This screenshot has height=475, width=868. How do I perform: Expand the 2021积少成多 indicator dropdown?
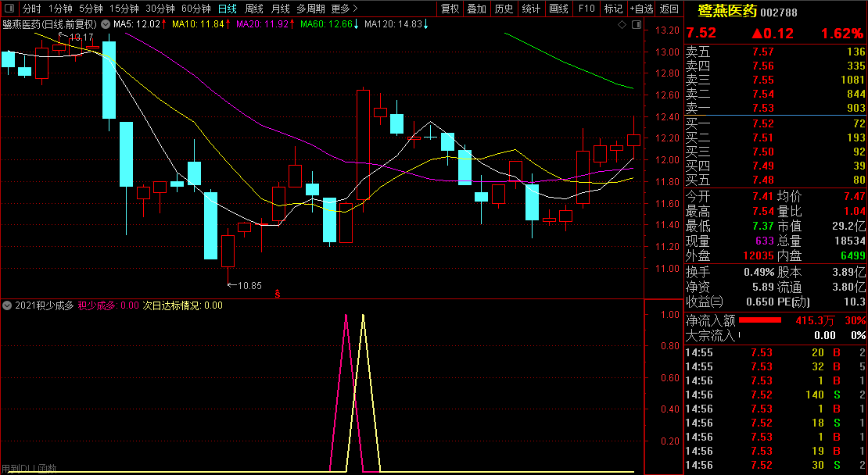tap(7, 305)
